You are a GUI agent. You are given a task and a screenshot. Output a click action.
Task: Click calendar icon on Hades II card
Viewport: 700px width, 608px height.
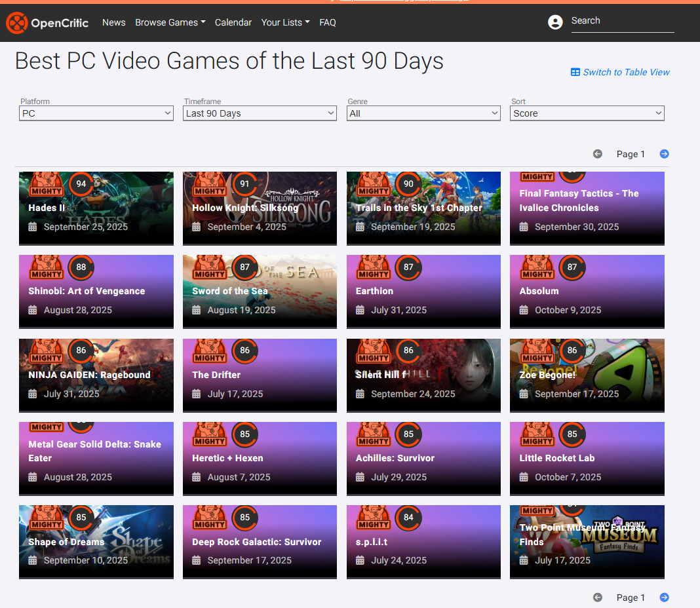33,227
